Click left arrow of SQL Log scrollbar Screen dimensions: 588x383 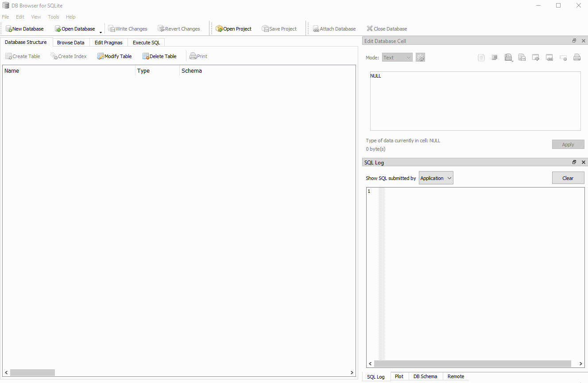pos(370,364)
